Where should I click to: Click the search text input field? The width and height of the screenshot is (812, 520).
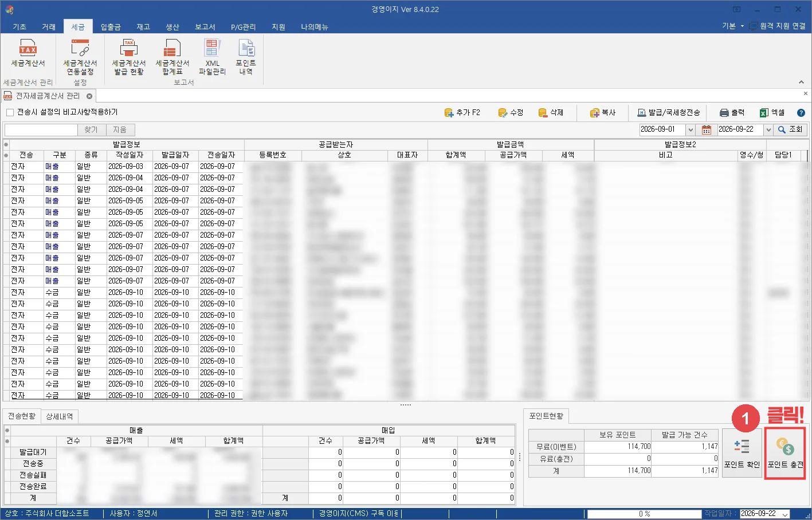click(41, 130)
